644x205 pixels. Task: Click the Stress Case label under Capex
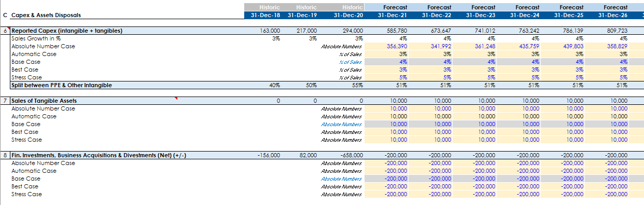click(26, 77)
